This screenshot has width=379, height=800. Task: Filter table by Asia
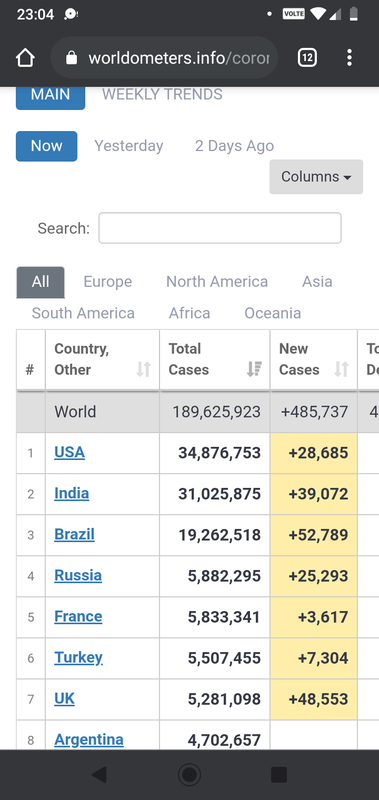tap(317, 282)
